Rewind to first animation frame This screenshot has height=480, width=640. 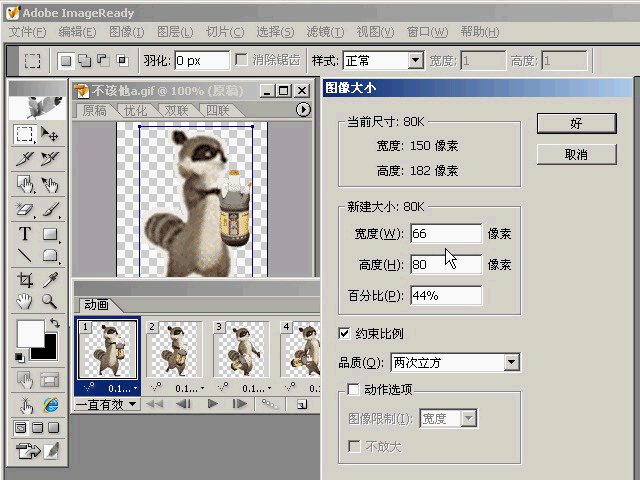[154, 404]
